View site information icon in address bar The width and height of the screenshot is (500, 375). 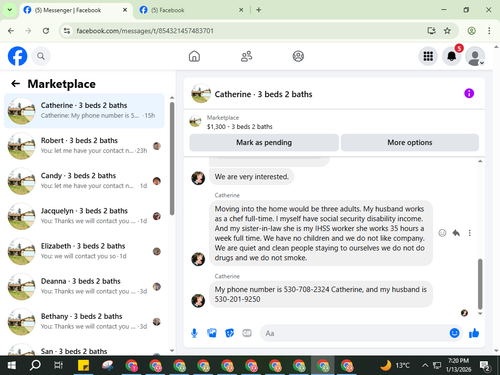pos(67,31)
